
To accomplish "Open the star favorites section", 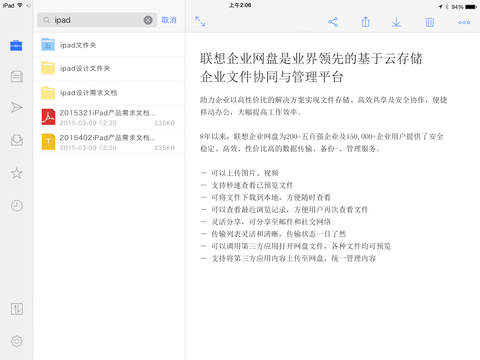I will click(x=16, y=173).
